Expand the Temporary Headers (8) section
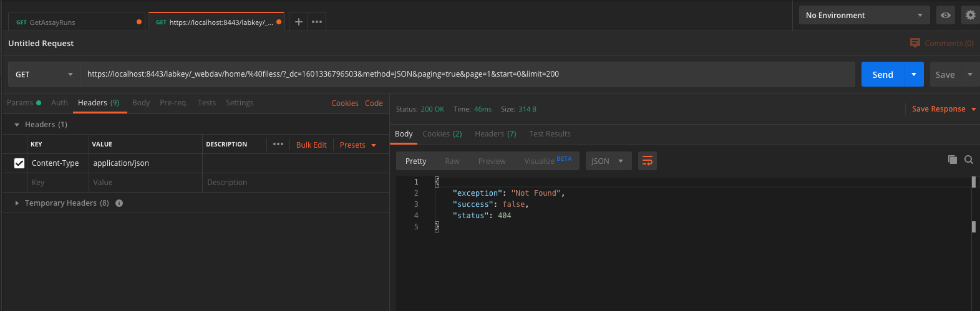 17,203
